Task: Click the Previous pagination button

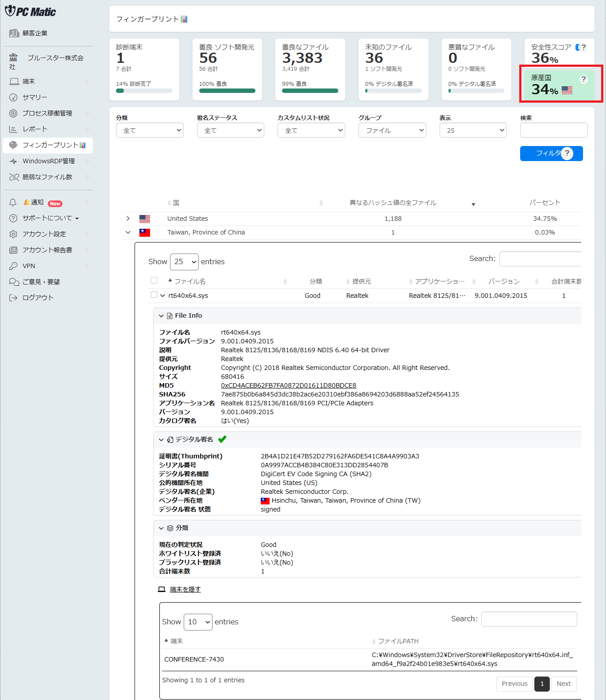Action: [514, 684]
